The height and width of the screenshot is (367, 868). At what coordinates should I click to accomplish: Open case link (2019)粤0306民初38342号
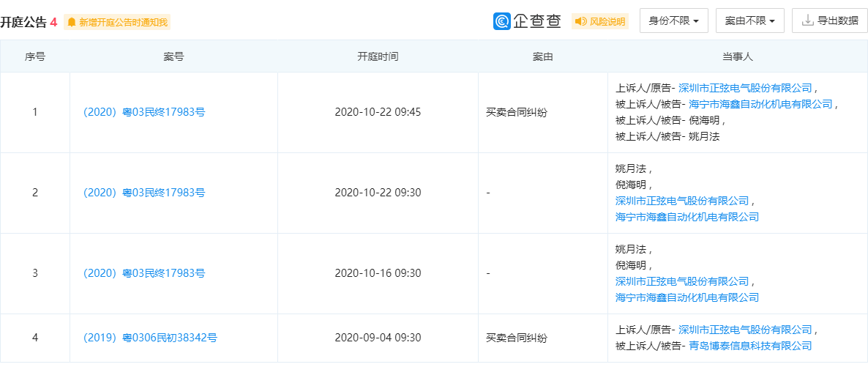(150, 337)
